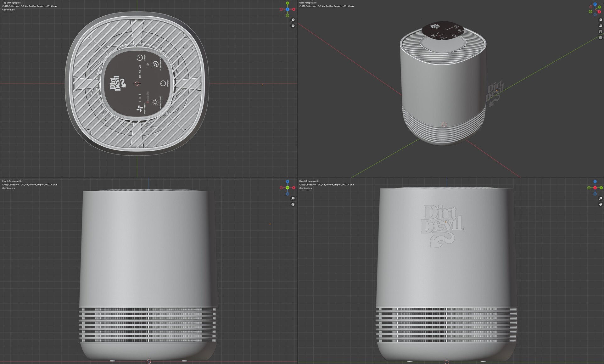Screen dimensions: 604x364
Task: Click the red X axis in Top Orthographic gizmo
Action: (294, 9)
